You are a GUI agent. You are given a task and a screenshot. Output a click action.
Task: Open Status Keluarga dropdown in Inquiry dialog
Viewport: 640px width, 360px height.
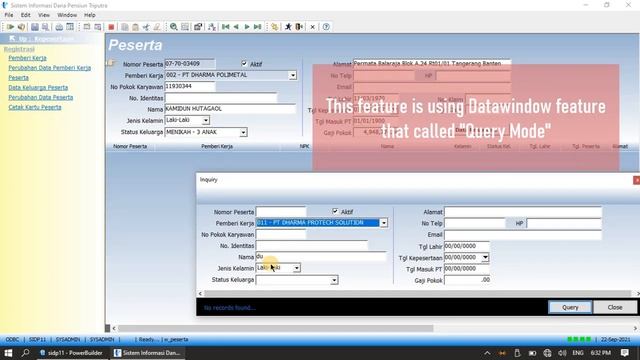point(334,280)
